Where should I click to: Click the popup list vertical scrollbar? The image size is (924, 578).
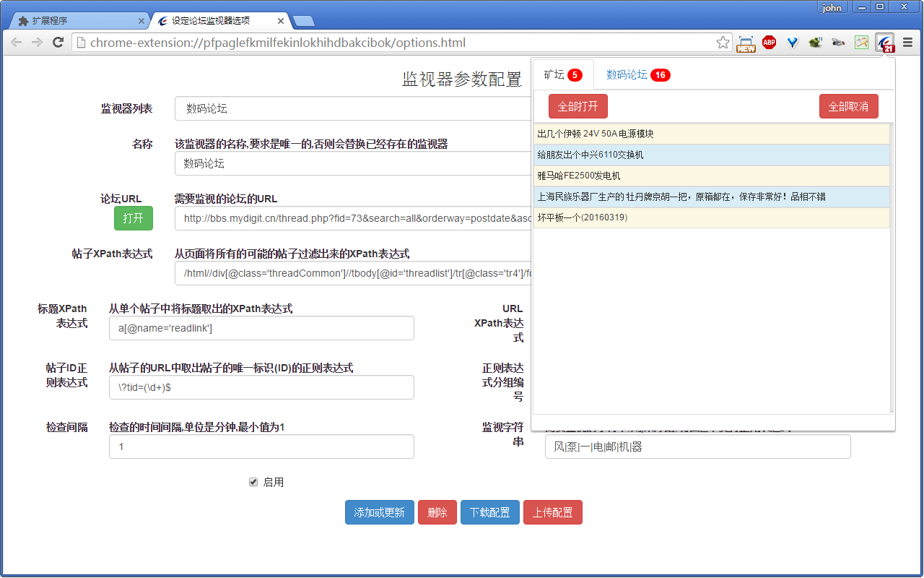point(892,268)
